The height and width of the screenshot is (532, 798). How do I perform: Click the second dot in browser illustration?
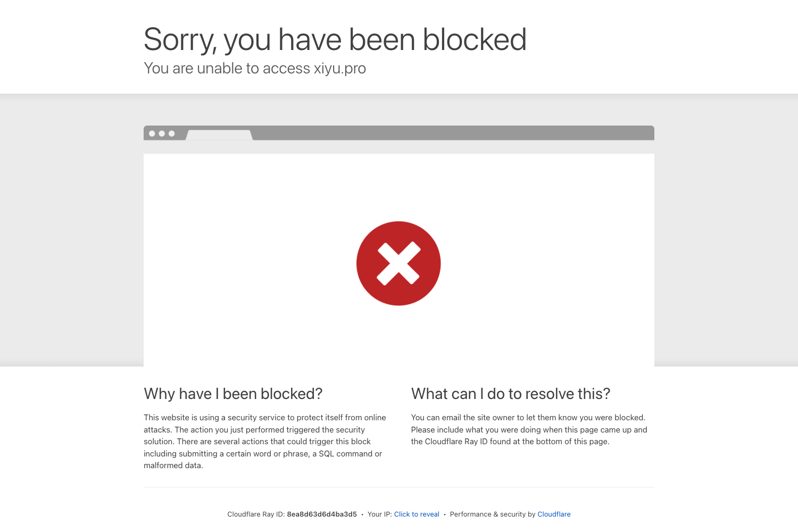coord(162,134)
